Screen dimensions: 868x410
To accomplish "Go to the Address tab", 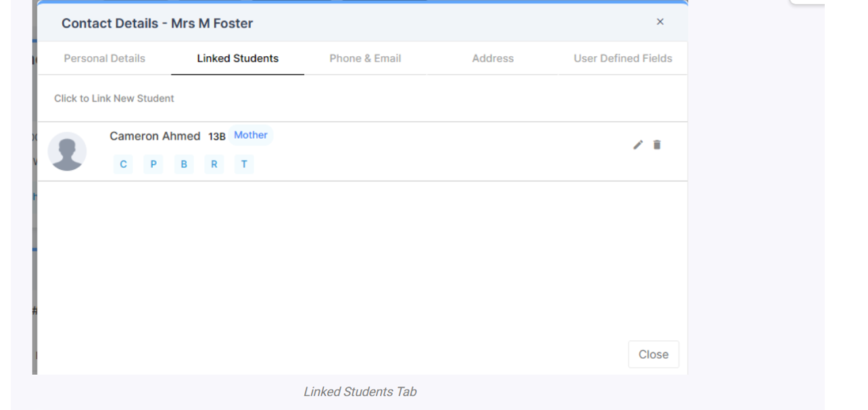I will pyautogui.click(x=493, y=58).
